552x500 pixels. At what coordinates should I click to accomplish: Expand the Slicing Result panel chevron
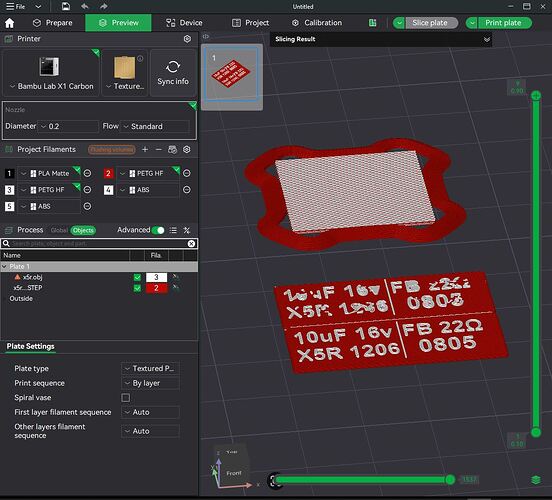[x=487, y=39]
